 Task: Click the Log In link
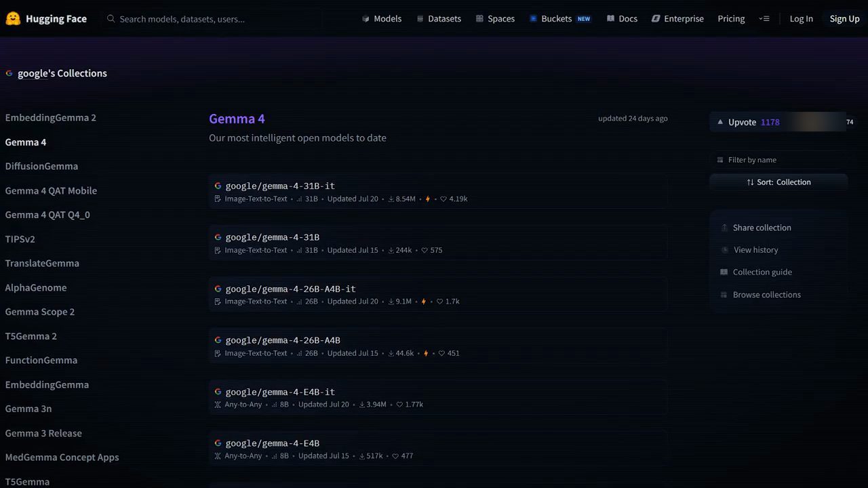pyautogui.click(x=801, y=19)
